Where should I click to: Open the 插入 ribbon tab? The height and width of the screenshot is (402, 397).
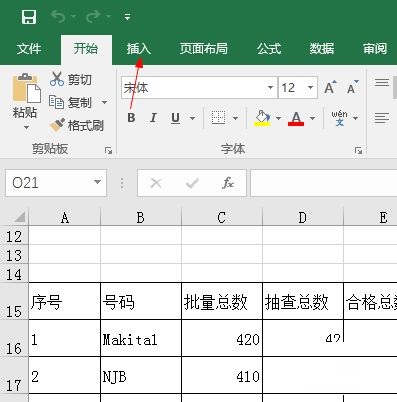pos(139,49)
